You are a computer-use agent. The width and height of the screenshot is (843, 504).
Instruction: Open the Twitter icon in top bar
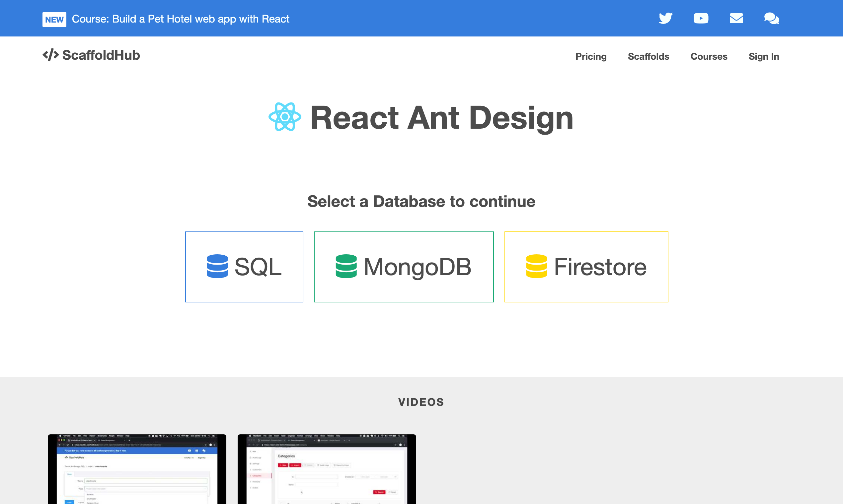point(665,18)
